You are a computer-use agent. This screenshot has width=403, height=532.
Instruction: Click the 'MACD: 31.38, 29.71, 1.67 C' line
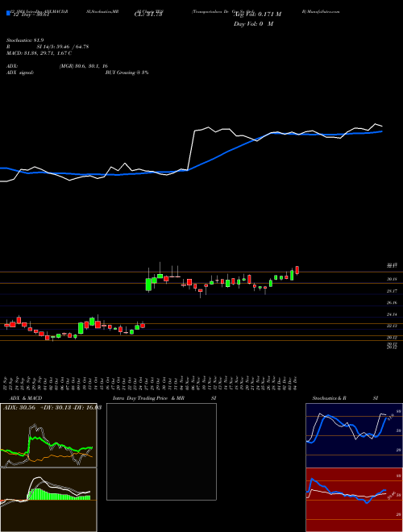39,53
